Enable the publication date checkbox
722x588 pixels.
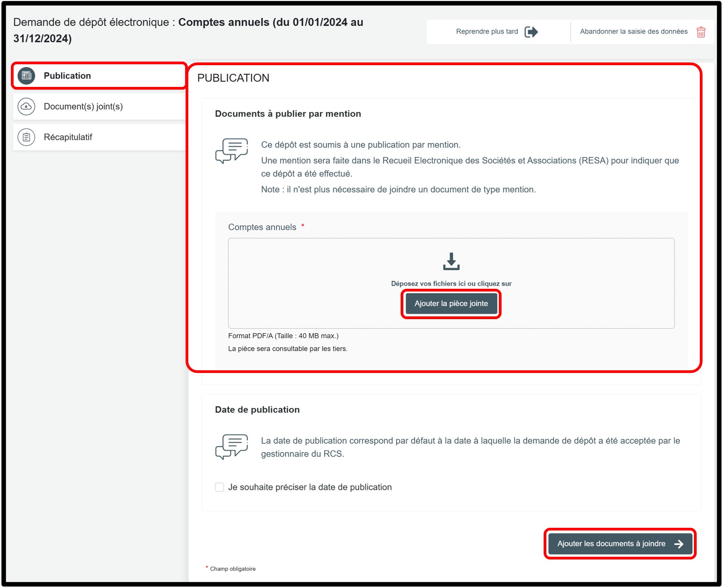click(220, 488)
